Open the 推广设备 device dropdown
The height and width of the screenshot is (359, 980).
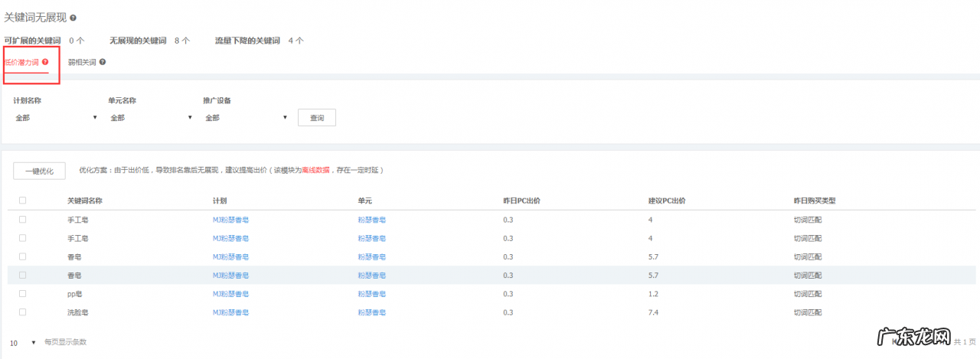point(246,118)
